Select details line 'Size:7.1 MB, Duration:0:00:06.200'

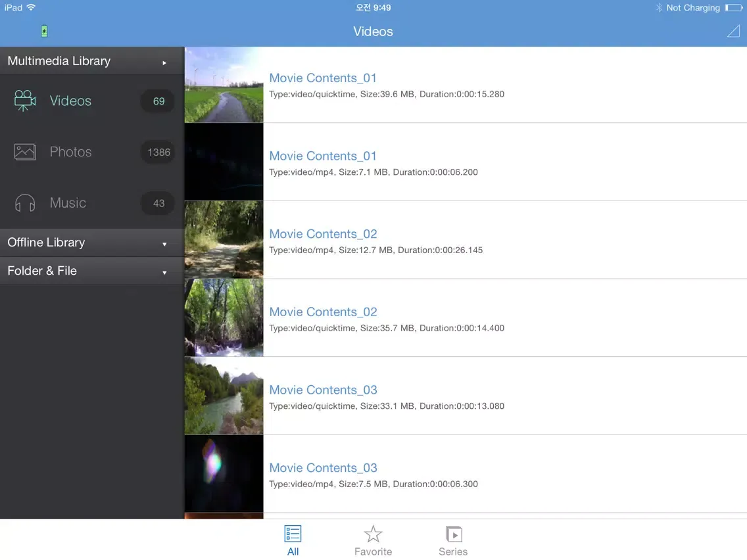click(x=408, y=172)
